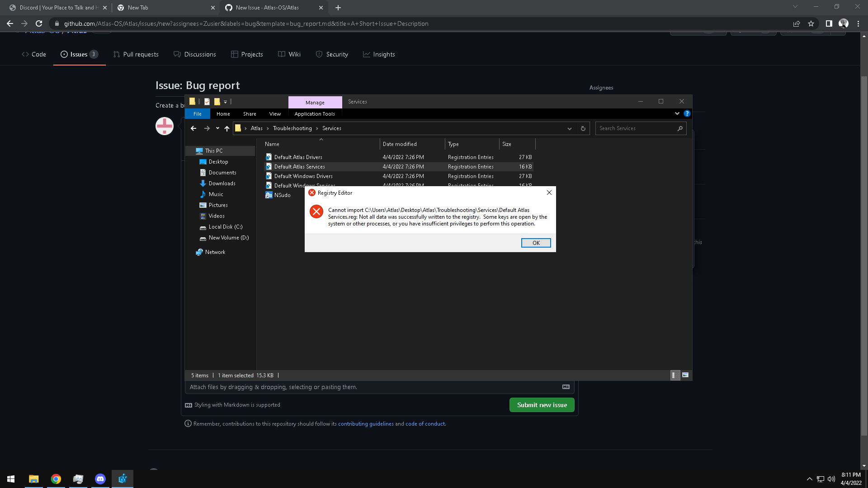
Task: Open the GitHub Insights tab
Action: [379, 54]
